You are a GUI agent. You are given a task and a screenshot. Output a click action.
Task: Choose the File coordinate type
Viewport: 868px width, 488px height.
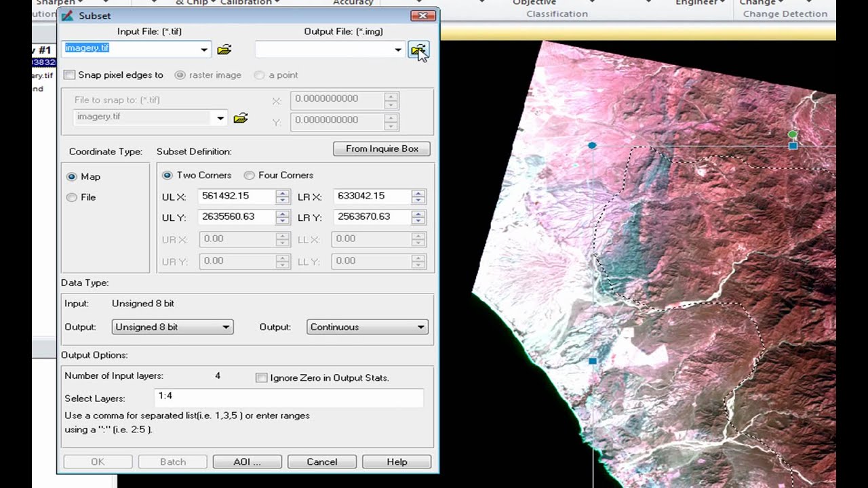tap(72, 197)
